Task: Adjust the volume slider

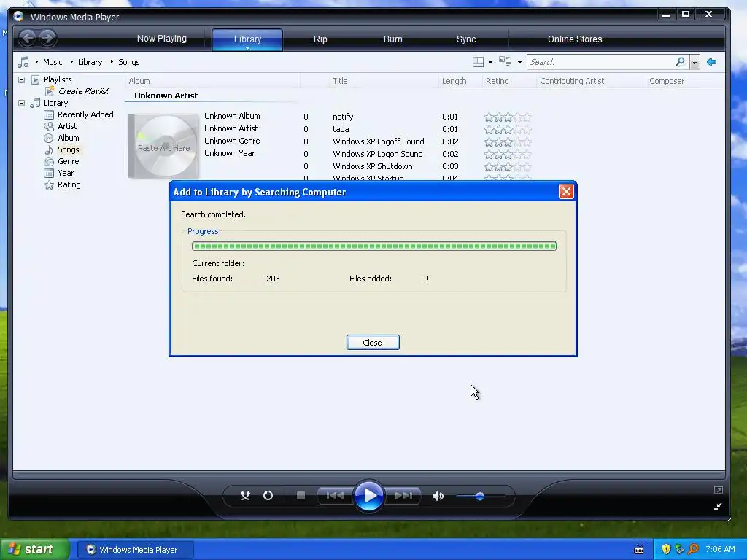Action: (x=480, y=496)
